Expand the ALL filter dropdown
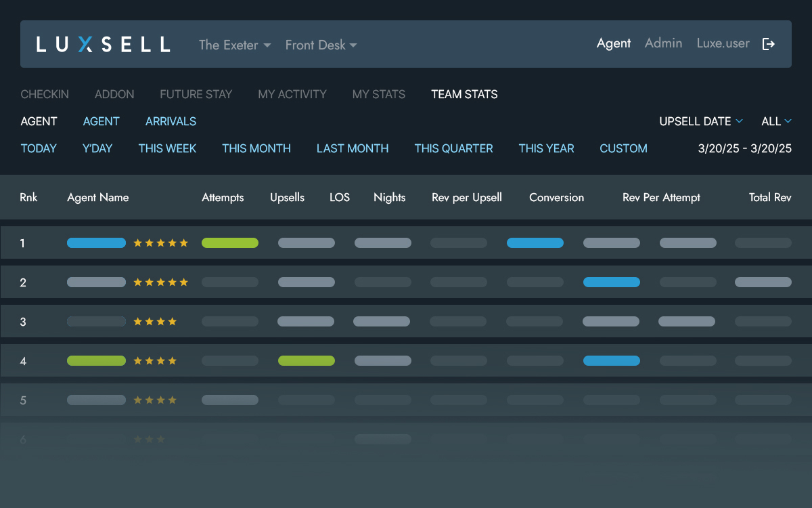The width and height of the screenshot is (812, 508). [x=776, y=121]
